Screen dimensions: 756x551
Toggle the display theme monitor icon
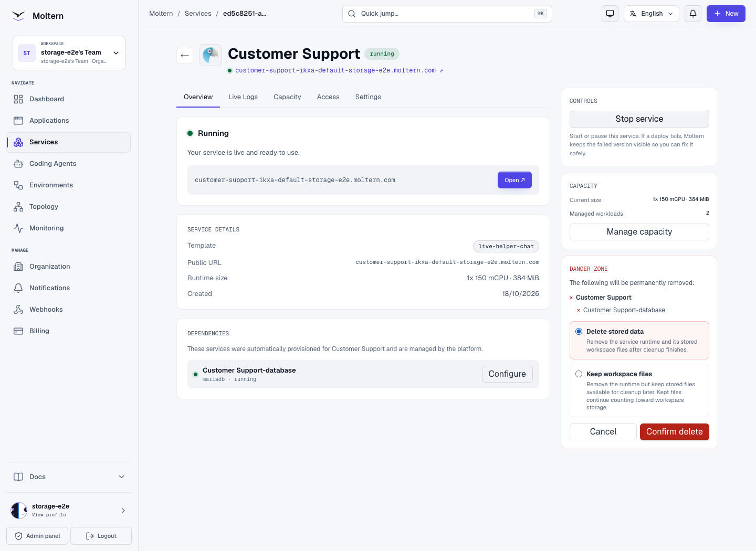coord(610,14)
